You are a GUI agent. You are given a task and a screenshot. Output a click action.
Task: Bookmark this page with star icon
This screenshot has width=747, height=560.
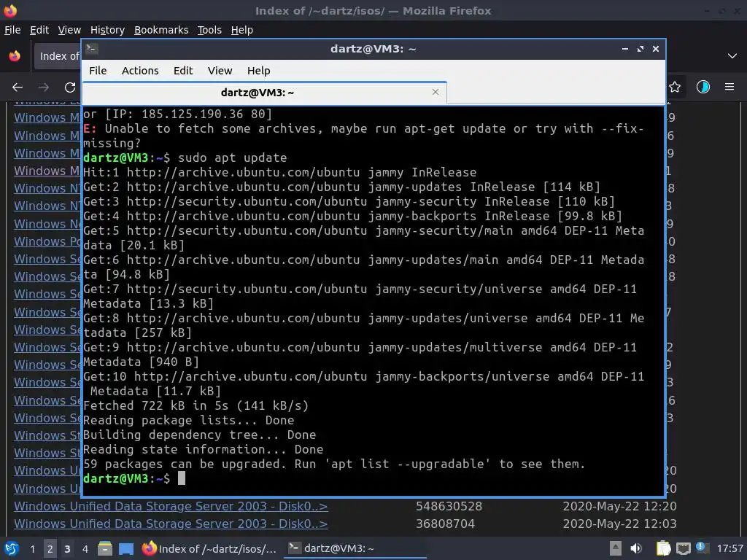tap(675, 87)
